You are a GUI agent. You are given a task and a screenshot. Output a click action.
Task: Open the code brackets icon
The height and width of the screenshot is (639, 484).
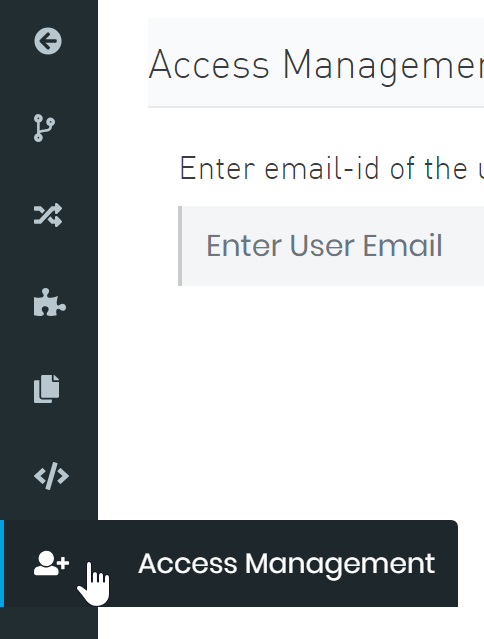click(x=51, y=476)
